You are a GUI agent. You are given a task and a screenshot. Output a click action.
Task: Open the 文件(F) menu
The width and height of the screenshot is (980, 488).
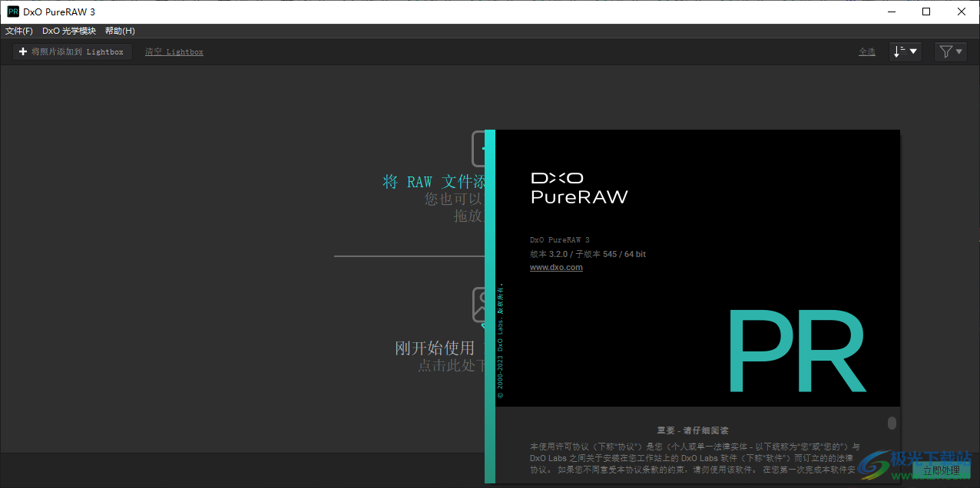pos(19,31)
